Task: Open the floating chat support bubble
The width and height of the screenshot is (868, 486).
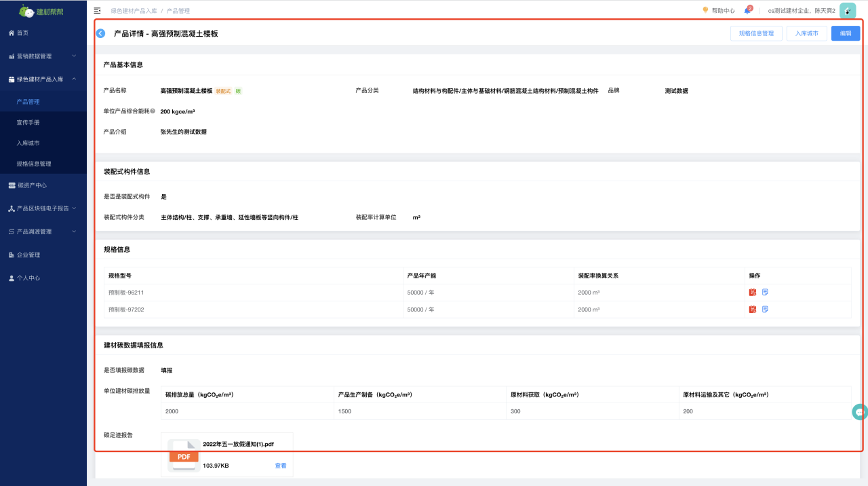Action: [860, 412]
